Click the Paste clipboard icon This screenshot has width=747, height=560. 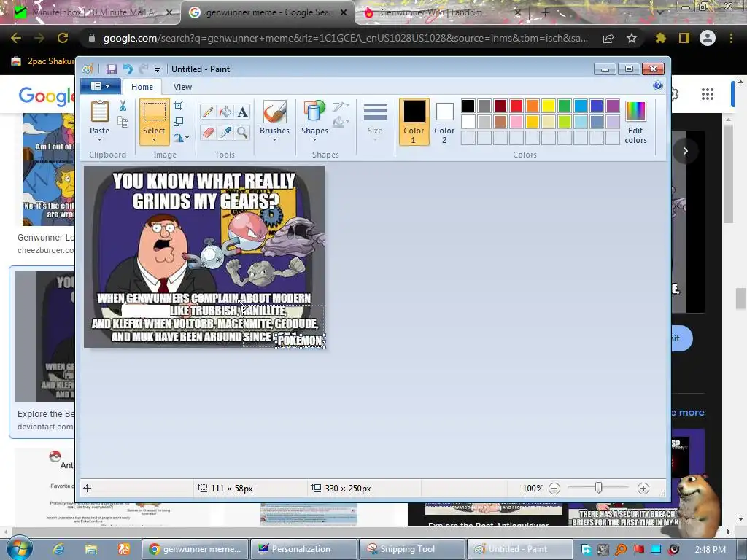point(99,112)
